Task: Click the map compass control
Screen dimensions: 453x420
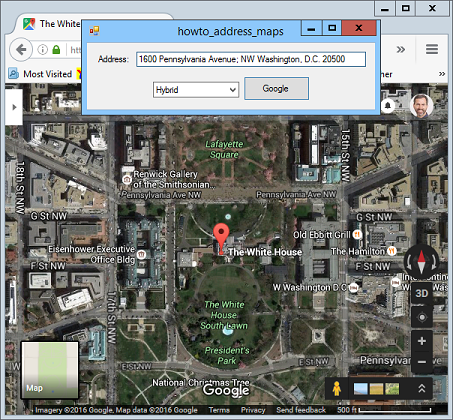Action: click(x=421, y=262)
